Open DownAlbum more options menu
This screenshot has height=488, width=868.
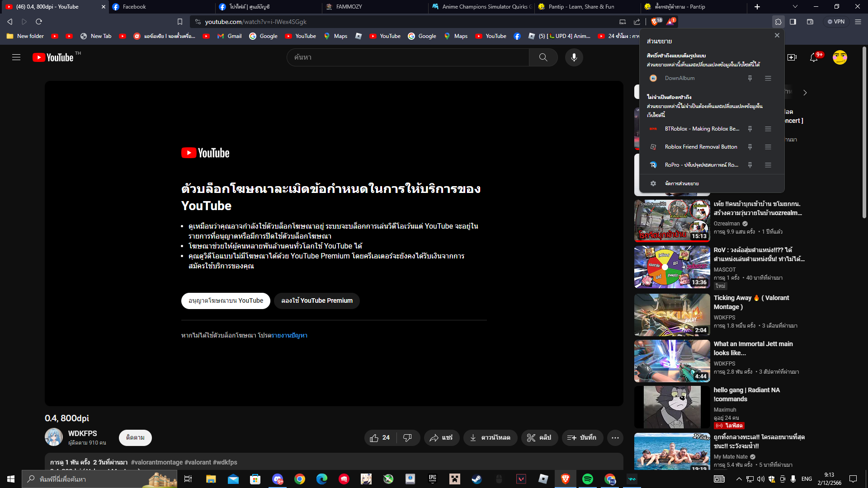pos(768,78)
